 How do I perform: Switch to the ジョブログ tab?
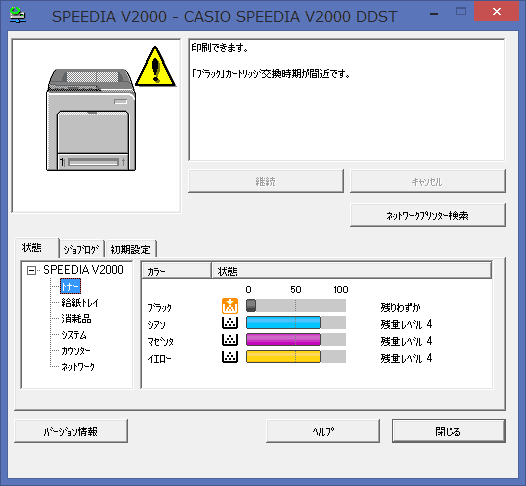coord(82,249)
